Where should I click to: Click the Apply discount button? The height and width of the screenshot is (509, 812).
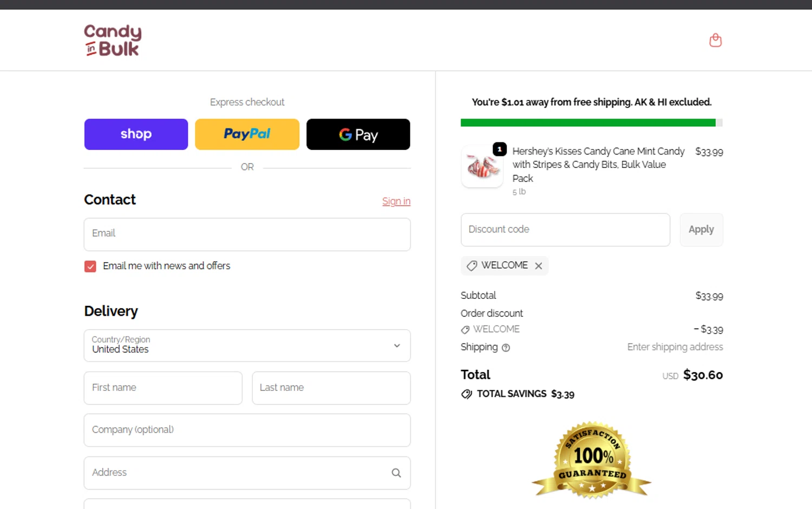point(701,230)
